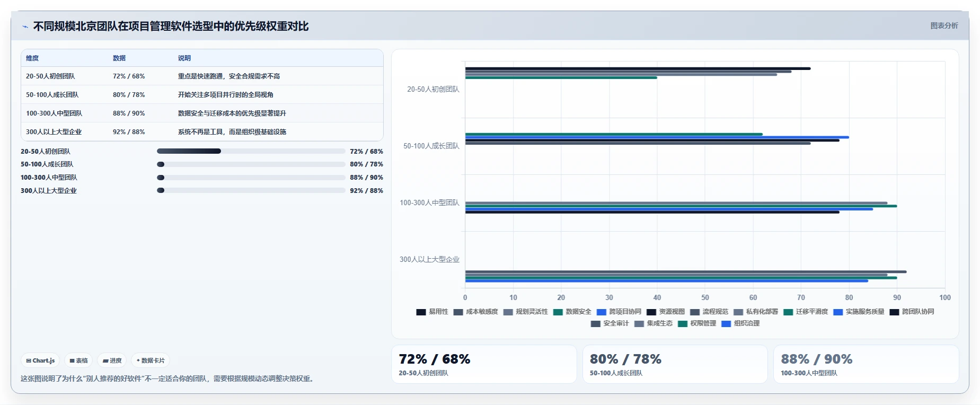Click the small icon before the page title

[25, 27]
